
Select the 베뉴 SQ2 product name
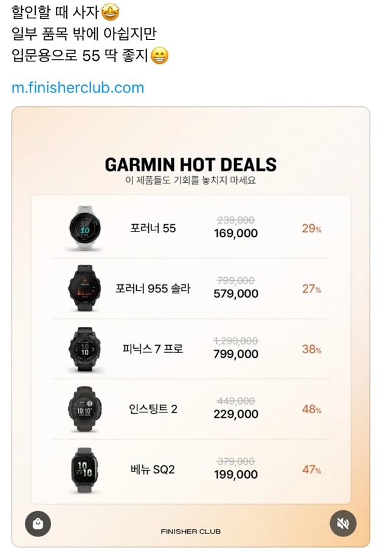click(x=153, y=470)
